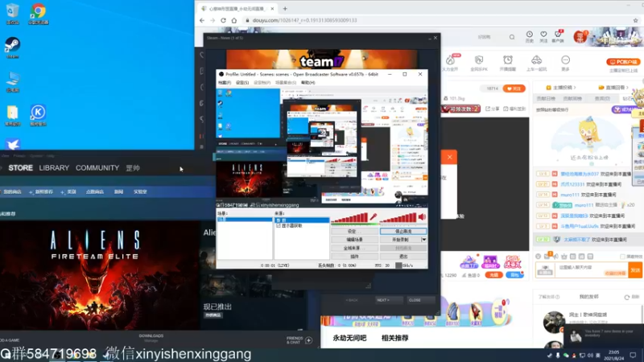644x362 pixels.
Task: Mute desktop audio via OBS speaker icon
Action: pos(422,217)
